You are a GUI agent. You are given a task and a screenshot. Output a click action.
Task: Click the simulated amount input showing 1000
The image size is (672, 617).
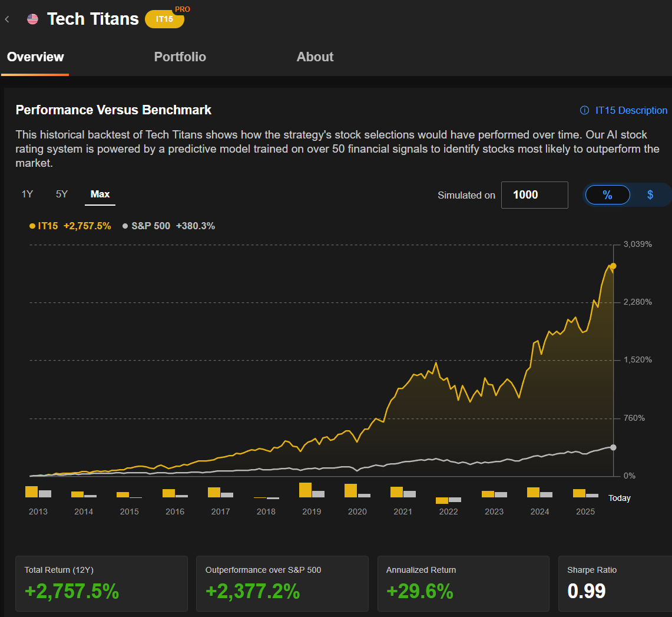534,194
